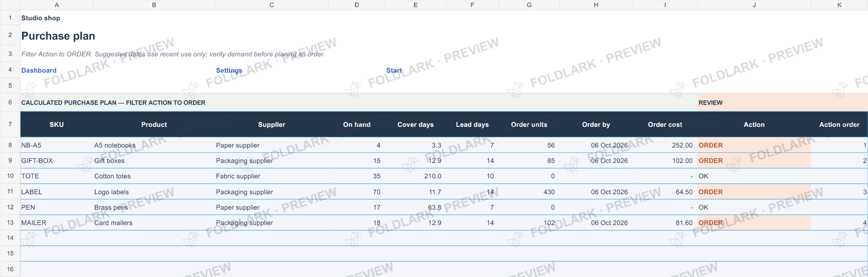The image size is (868, 277).
Task: Select the 102.00 order cost cell
Action: (665, 161)
